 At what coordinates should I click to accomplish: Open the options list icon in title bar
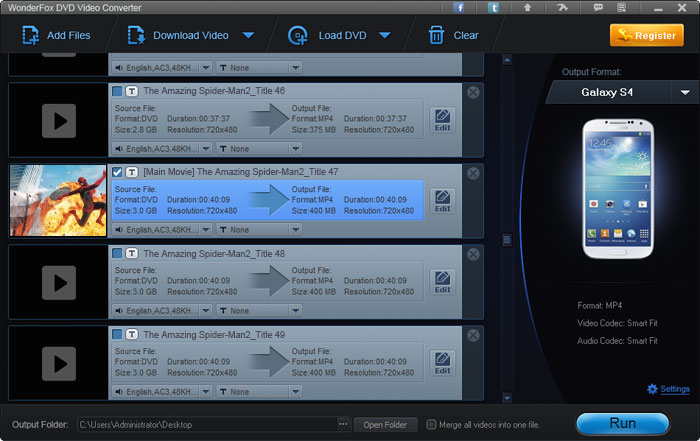click(621, 8)
